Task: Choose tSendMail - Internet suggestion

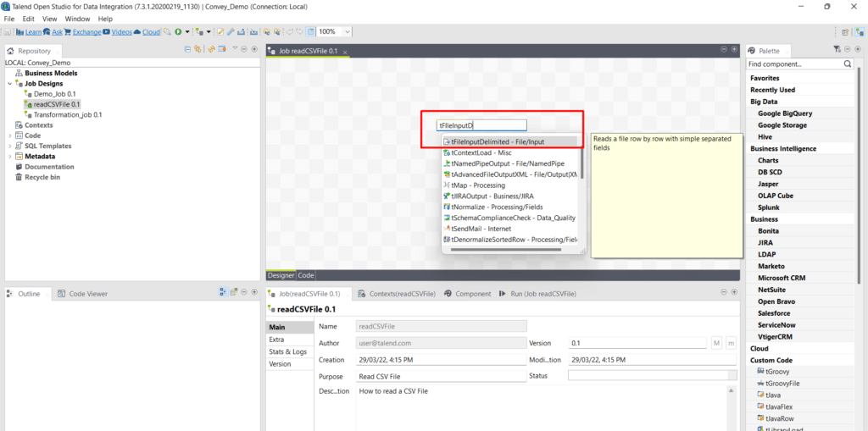Action: click(510, 229)
